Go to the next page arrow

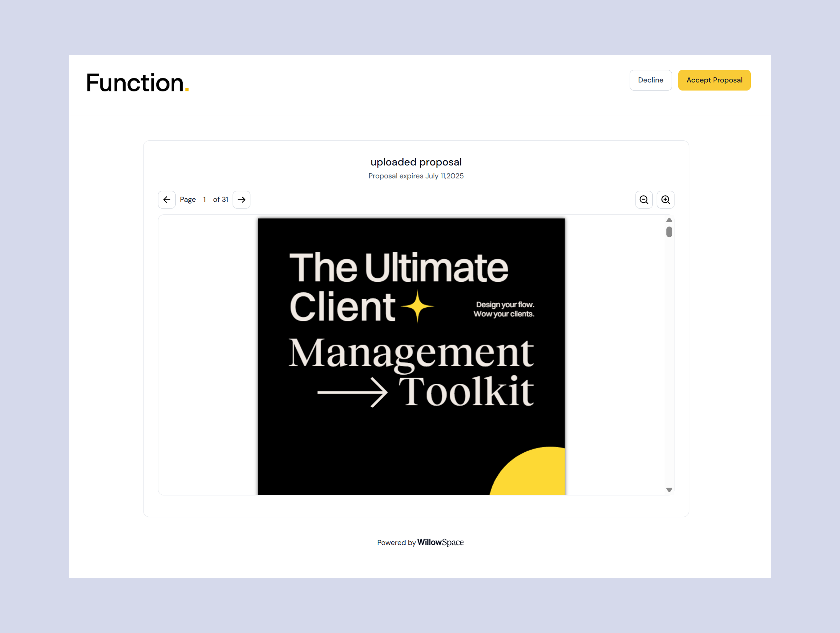241,200
